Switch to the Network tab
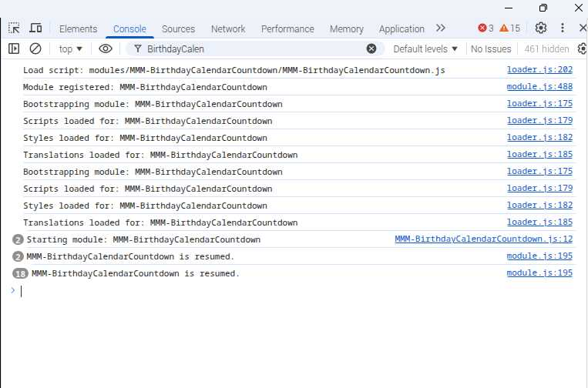 coord(228,29)
